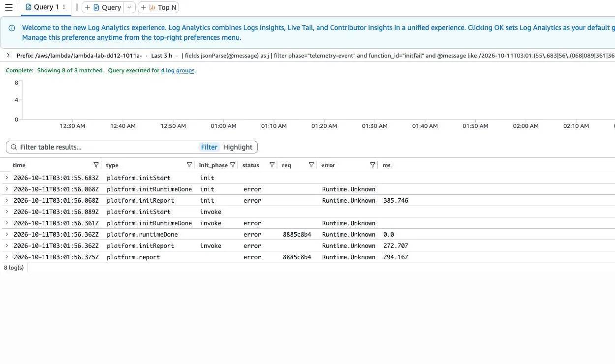Add a Top N tab
615x364 pixels.
click(x=158, y=7)
